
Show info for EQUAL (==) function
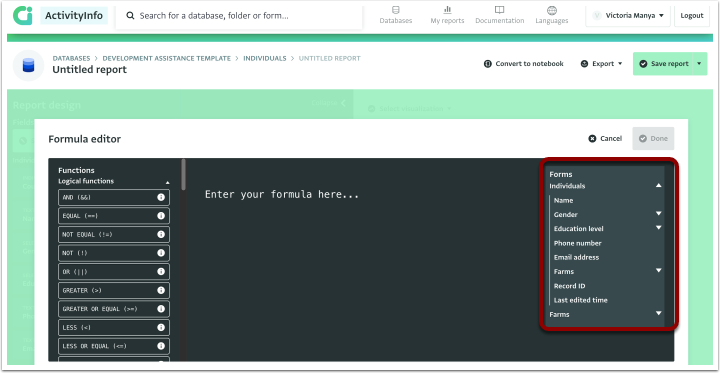(161, 215)
